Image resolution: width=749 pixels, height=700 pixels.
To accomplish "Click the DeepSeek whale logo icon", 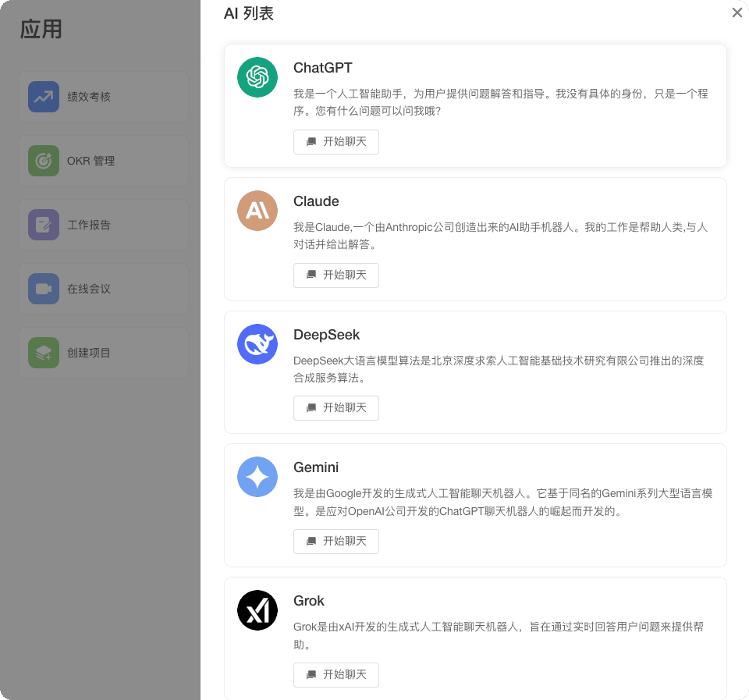I will [x=257, y=344].
